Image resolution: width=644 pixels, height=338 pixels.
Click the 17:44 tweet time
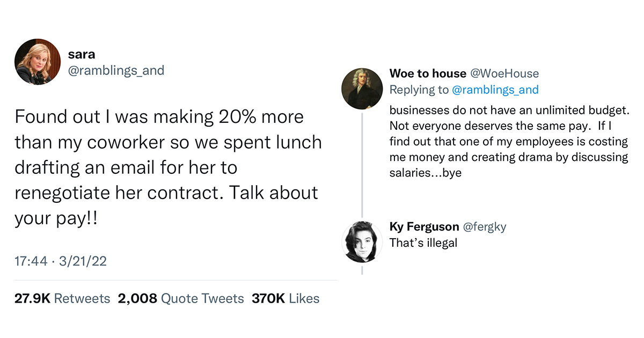point(30,261)
